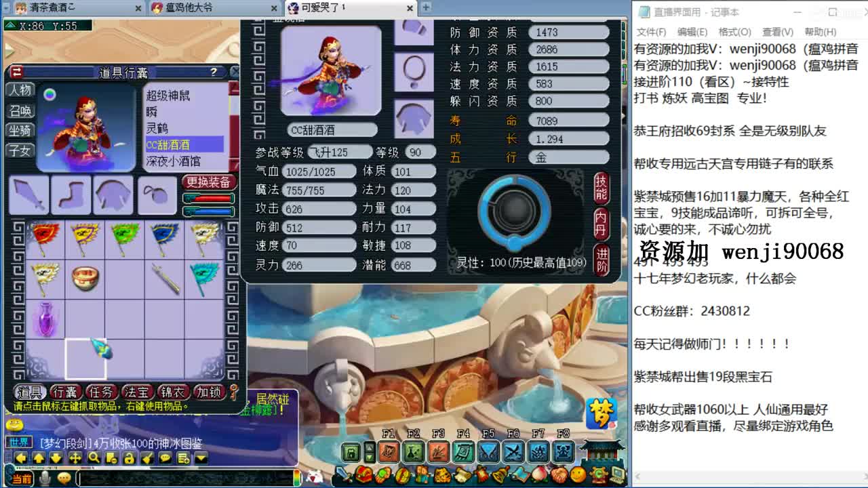The width and height of the screenshot is (868, 488).
Task: Select the teal flag inventory item
Action: [x=204, y=278]
